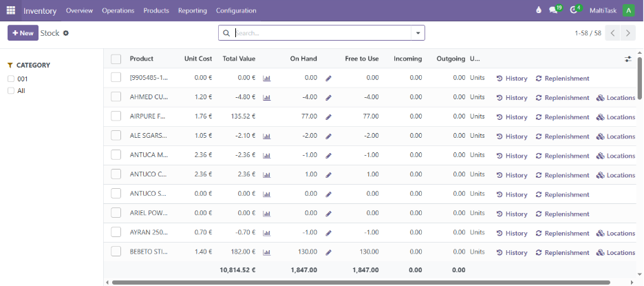Toggle the All category checkbox

coord(11,90)
